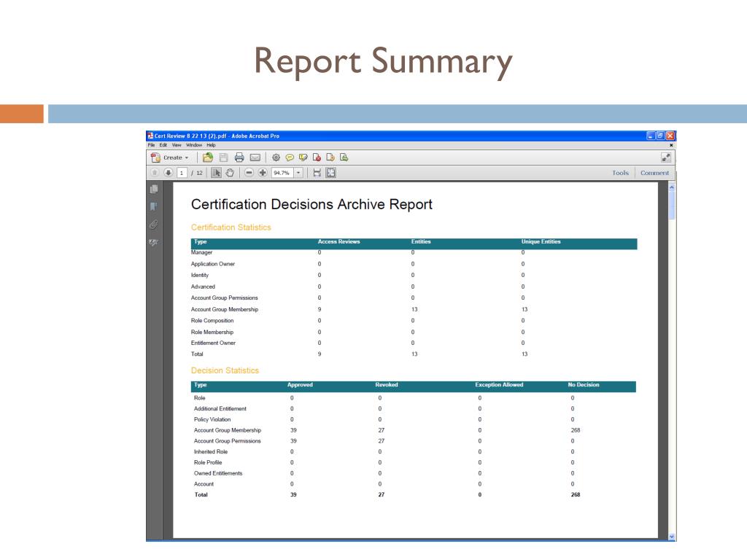The image size is (747, 560).
Task: Click the 'Access Reviews' column header
Action: (338, 242)
